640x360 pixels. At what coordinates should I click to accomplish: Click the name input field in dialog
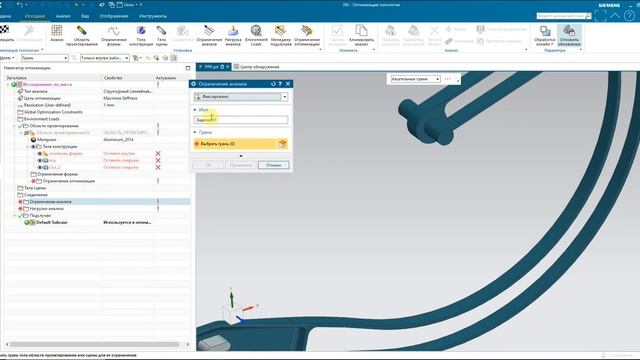[x=241, y=120]
